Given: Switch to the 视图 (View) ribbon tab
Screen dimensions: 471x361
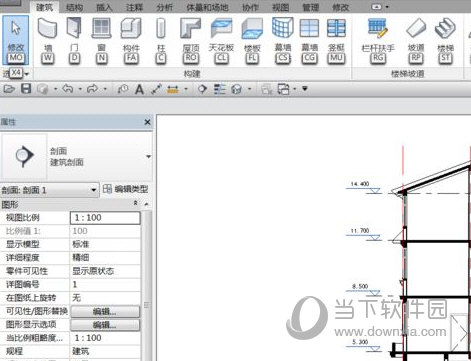Looking at the screenshot, I should click(x=280, y=7).
